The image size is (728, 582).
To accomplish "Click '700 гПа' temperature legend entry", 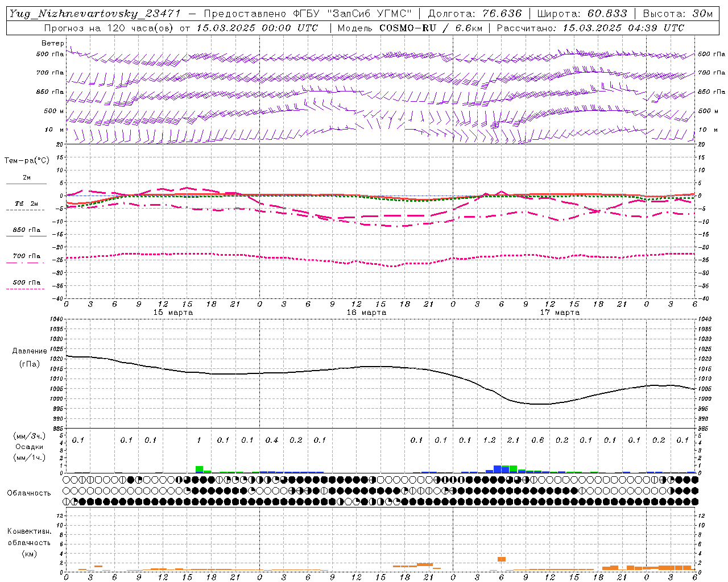I will click(27, 256).
